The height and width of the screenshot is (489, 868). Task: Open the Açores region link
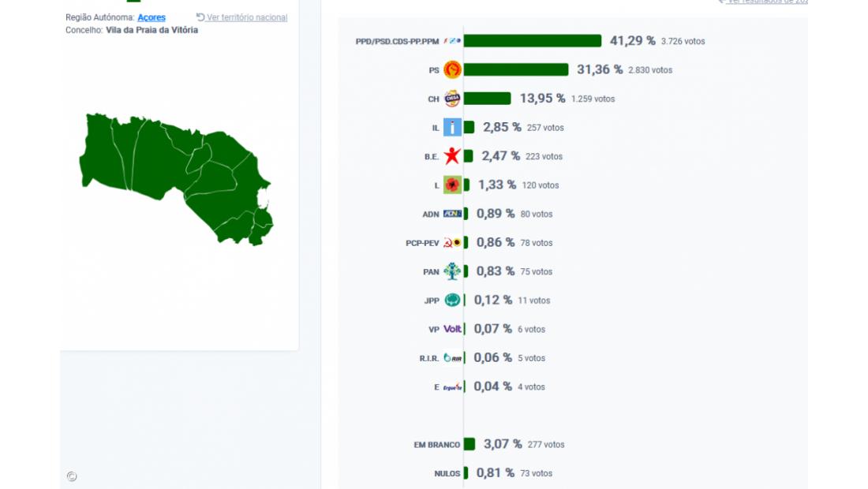152,17
